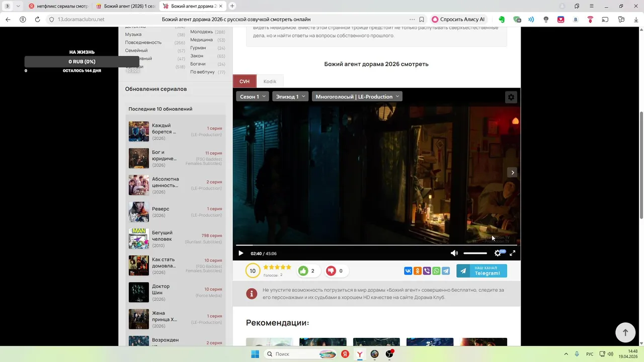Open Yandex Browser icon in taskbar
Image resolution: width=644 pixels, height=362 pixels.
pos(360,354)
